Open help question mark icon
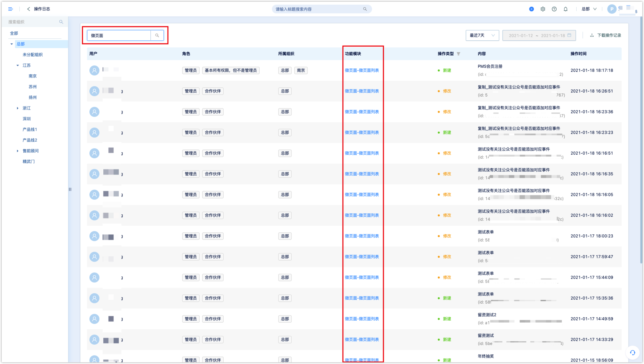The width and height of the screenshot is (644, 364). pyautogui.click(x=554, y=9)
